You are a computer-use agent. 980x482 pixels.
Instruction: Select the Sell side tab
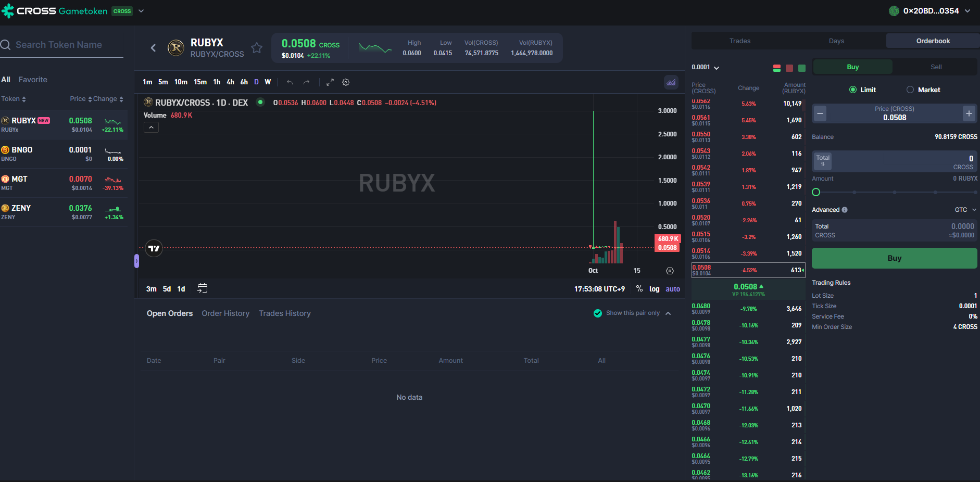[936, 67]
